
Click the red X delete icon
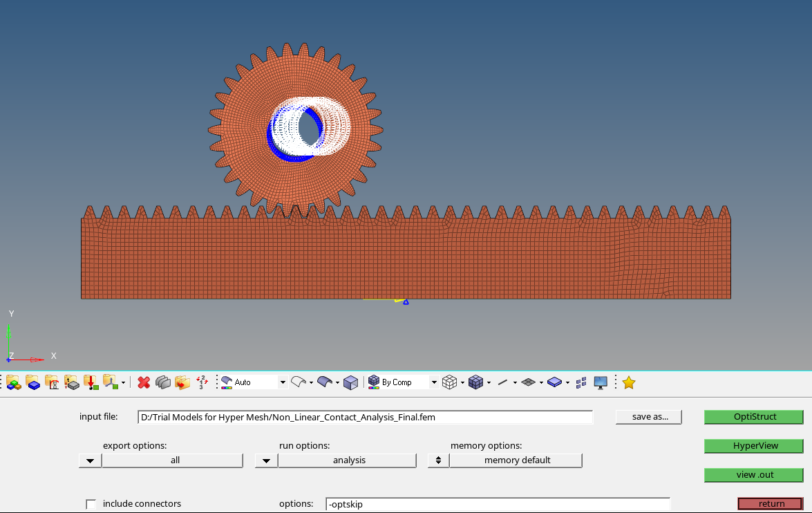[144, 382]
